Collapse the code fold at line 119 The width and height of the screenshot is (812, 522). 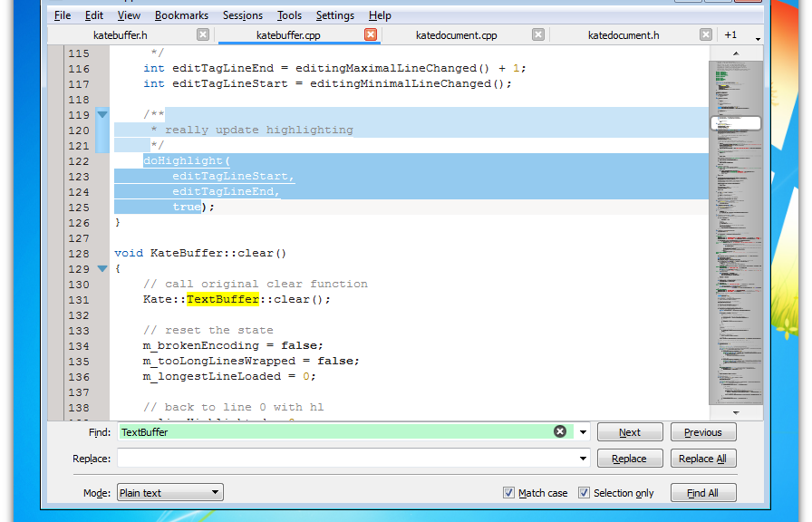click(101, 115)
